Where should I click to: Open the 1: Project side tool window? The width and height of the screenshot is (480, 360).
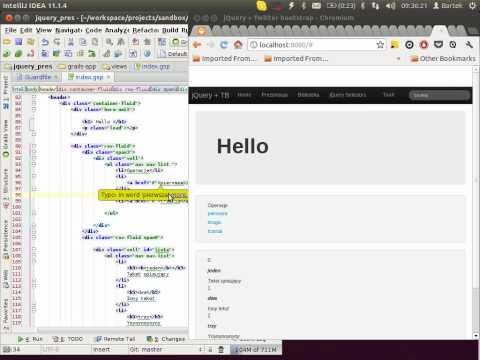tap(6, 92)
